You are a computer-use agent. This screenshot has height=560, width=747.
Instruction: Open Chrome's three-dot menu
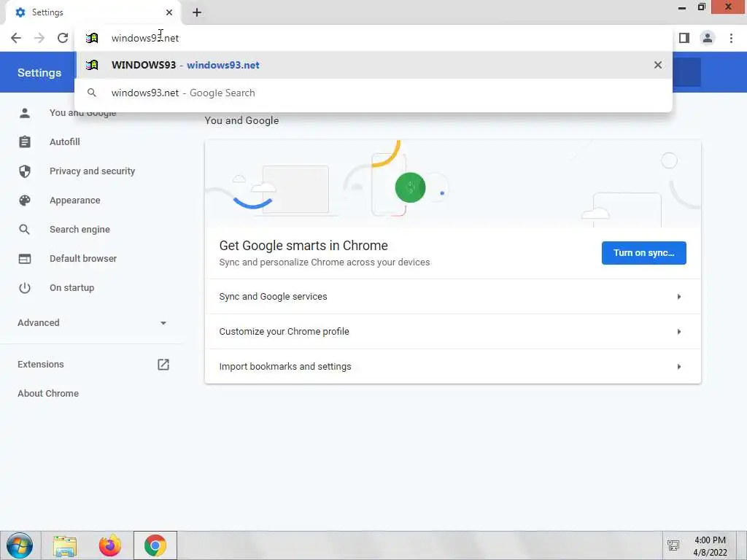coord(731,38)
